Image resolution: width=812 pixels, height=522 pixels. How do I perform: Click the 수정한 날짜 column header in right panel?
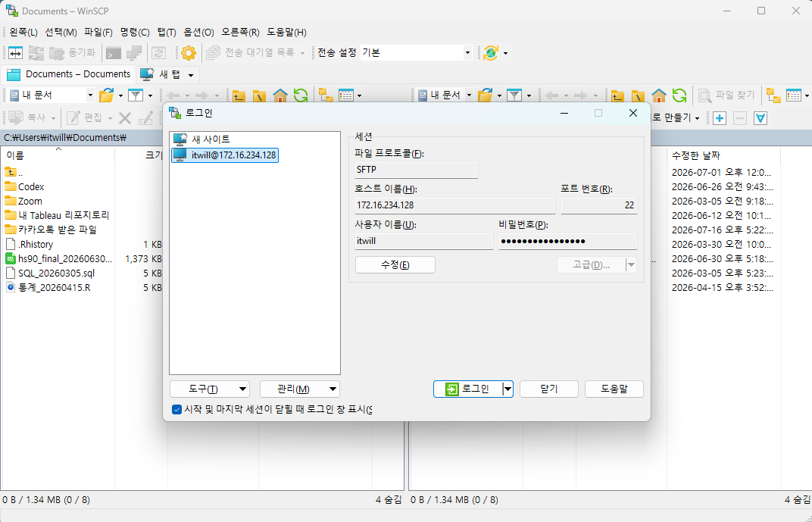723,155
